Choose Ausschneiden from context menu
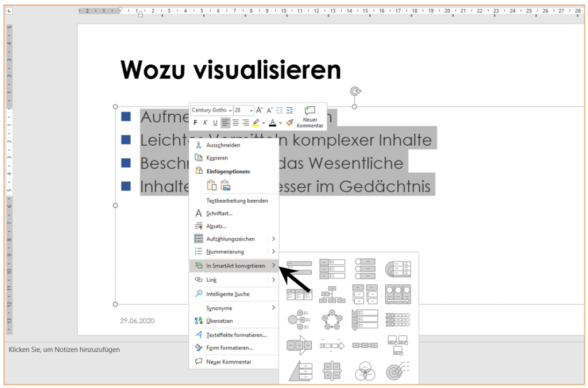Image resolution: width=588 pixels, height=388 pixels. pos(234,145)
